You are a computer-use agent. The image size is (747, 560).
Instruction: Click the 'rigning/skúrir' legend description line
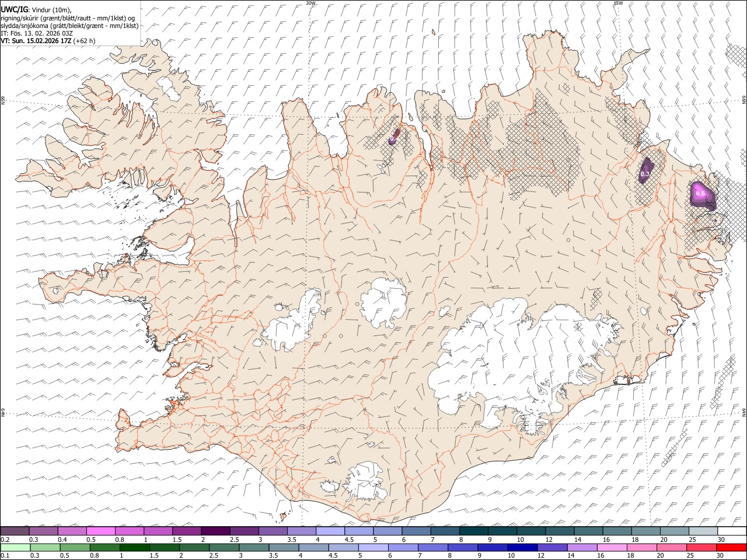click(68, 18)
